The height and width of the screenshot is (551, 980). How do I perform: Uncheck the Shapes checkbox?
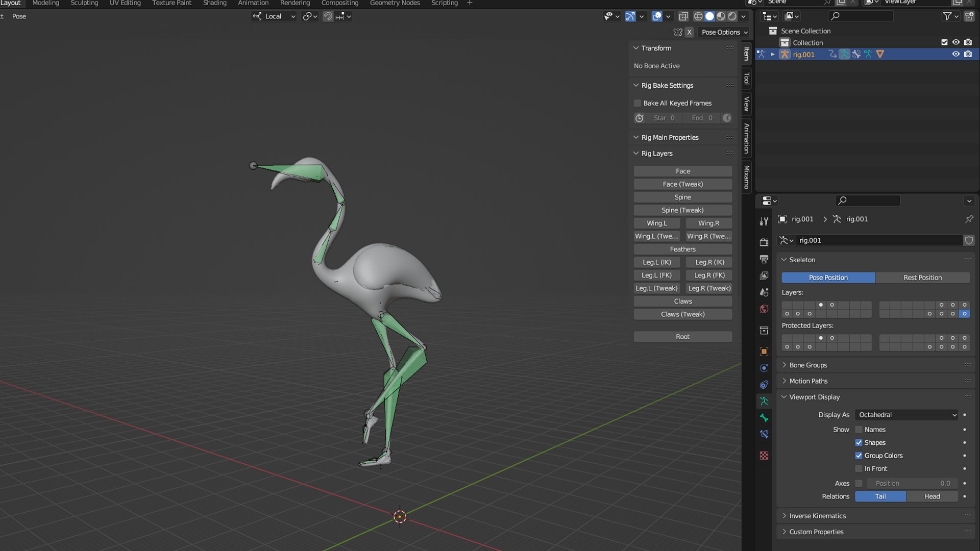tap(859, 442)
